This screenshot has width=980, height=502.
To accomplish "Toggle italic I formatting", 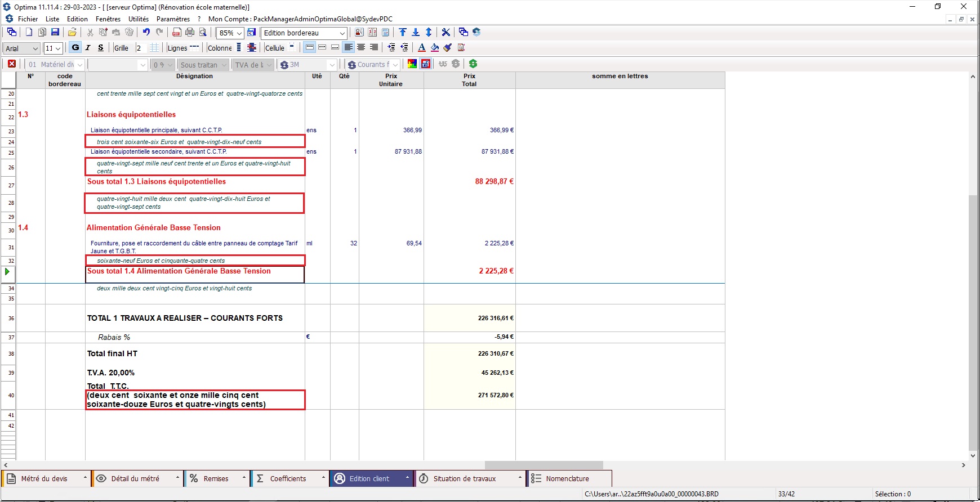I will [88, 48].
